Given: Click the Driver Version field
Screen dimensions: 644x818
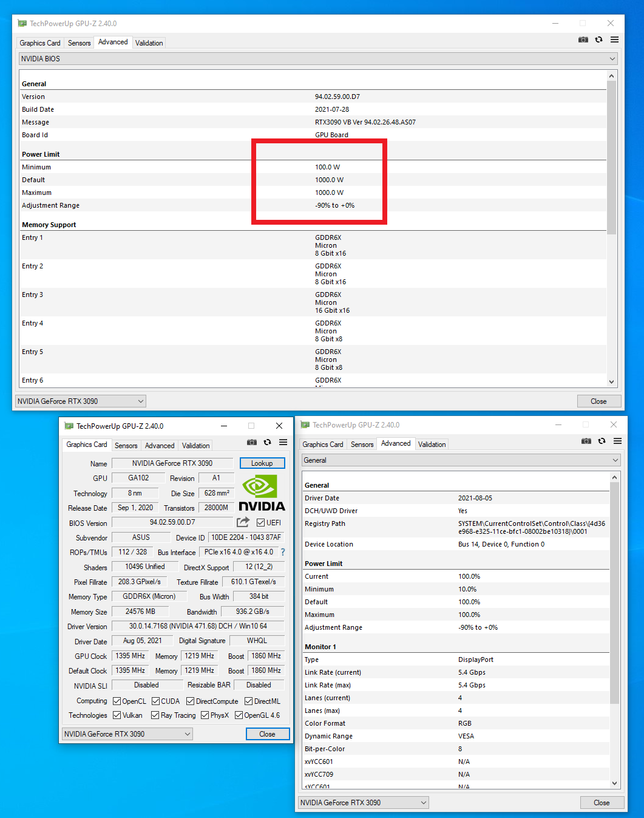Looking at the screenshot, I should [x=198, y=626].
